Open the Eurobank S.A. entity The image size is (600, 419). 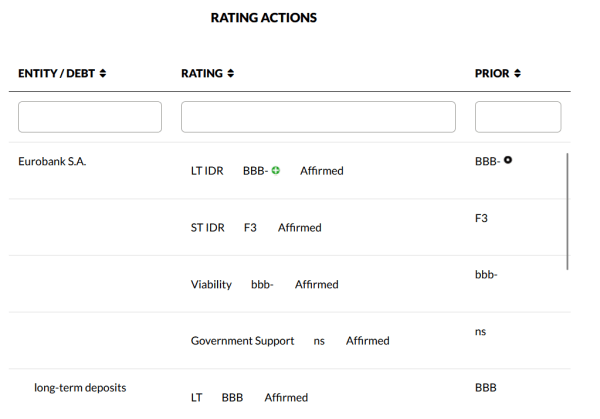(52, 161)
